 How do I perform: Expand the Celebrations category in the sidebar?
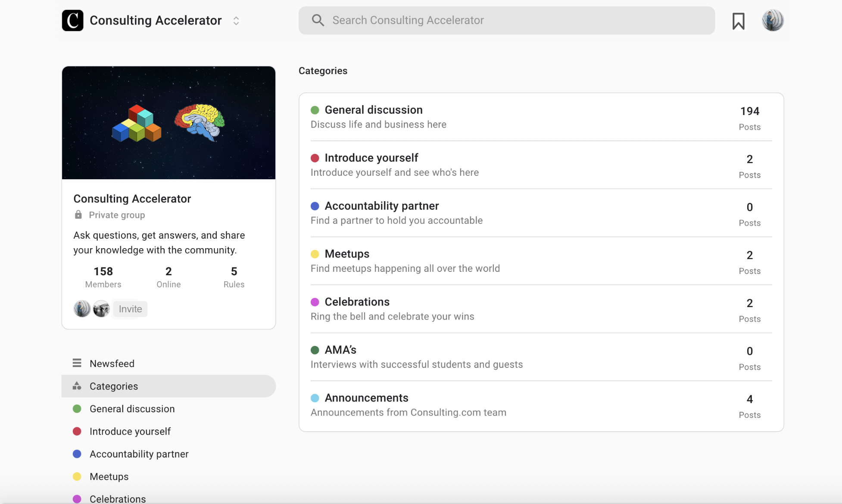point(118,498)
